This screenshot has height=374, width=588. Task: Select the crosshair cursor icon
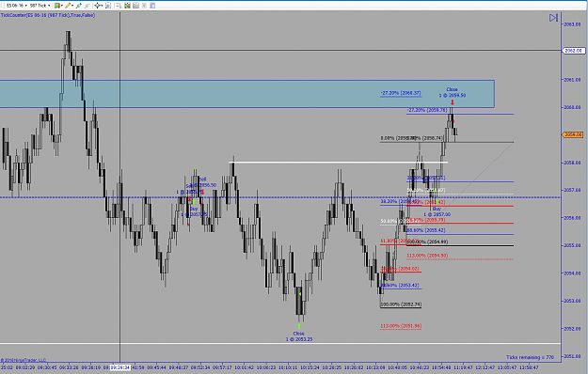(x=98, y=6)
